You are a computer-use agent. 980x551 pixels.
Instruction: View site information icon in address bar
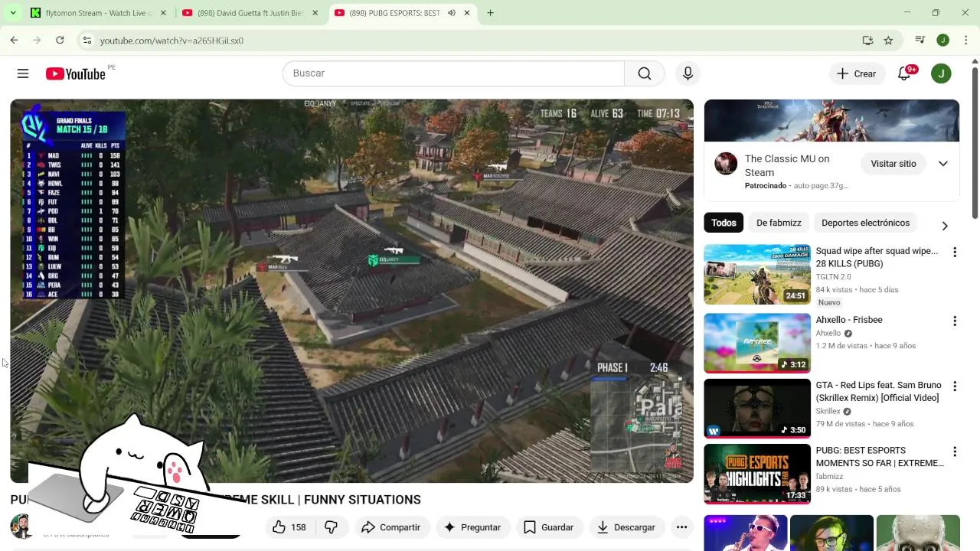coord(87,41)
